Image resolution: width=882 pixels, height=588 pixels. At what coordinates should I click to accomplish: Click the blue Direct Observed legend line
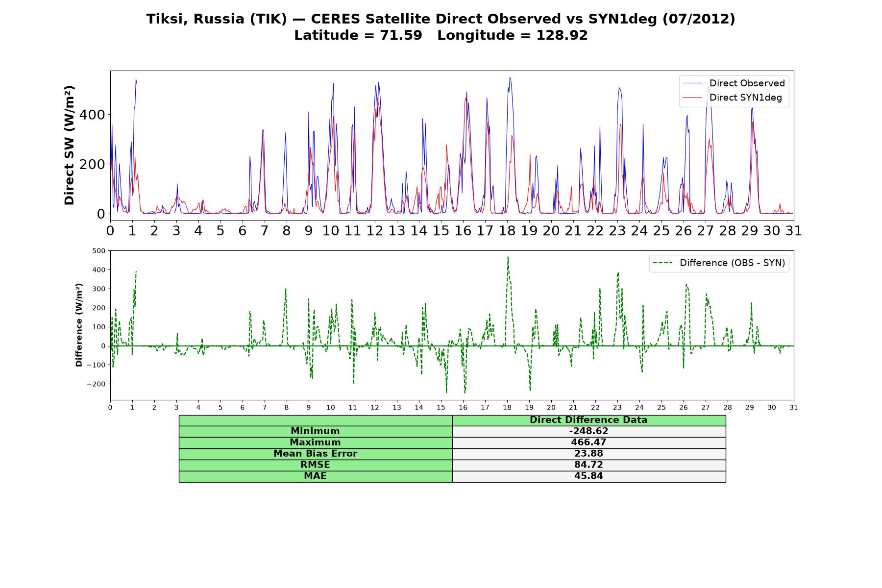pos(692,83)
